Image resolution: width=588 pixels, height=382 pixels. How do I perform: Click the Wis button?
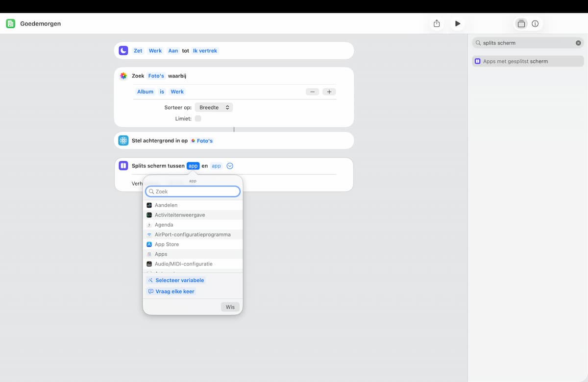pyautogui.click(x=230, y=307)
